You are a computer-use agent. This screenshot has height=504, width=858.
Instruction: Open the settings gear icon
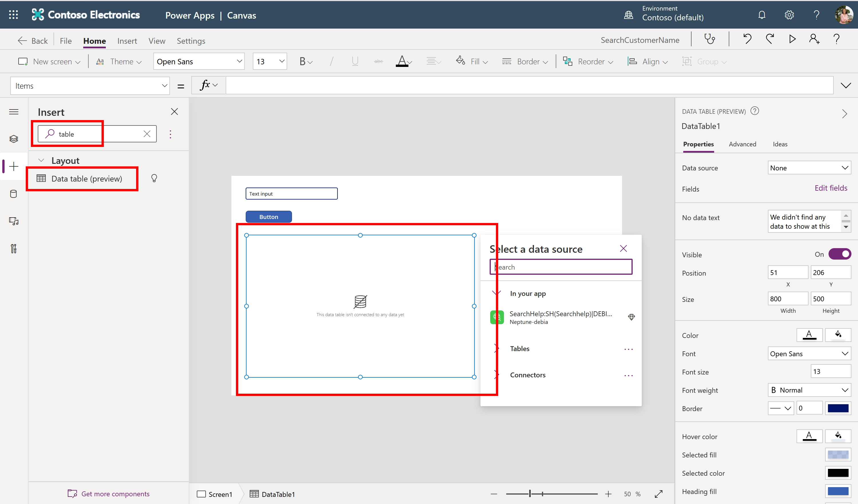(x=789, y=15)
